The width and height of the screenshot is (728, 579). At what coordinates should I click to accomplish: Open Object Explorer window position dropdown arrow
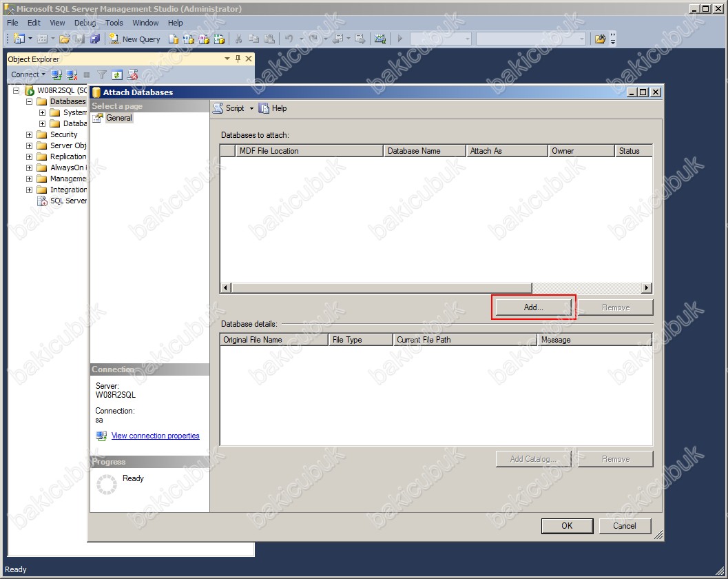click(227, 59)
